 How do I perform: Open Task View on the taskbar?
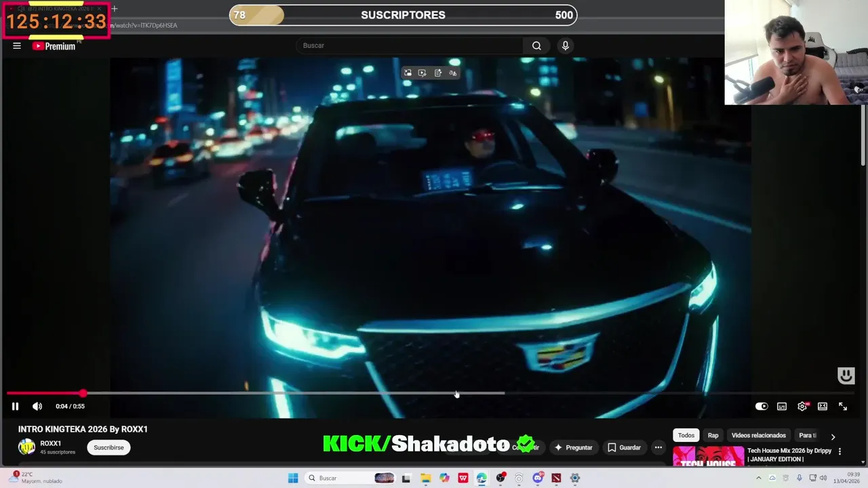click(406, 478)
